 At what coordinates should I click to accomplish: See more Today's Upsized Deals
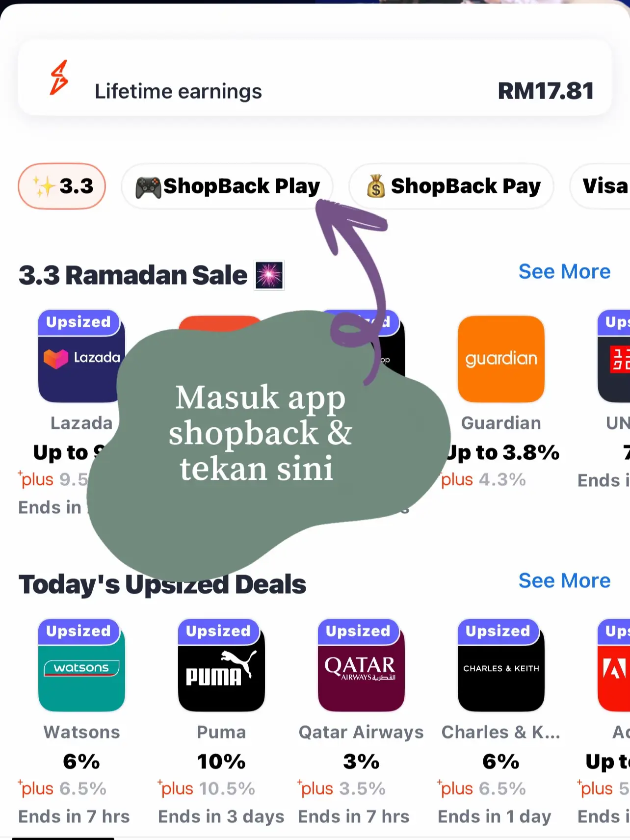564,580
